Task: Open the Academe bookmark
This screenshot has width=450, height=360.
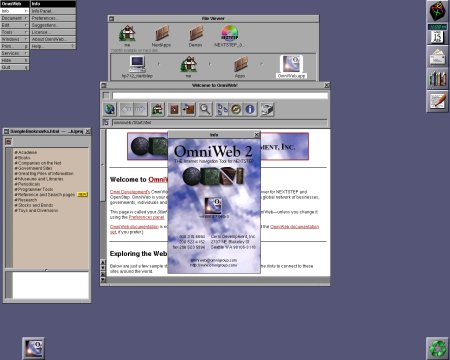Action: click(26, 152)
